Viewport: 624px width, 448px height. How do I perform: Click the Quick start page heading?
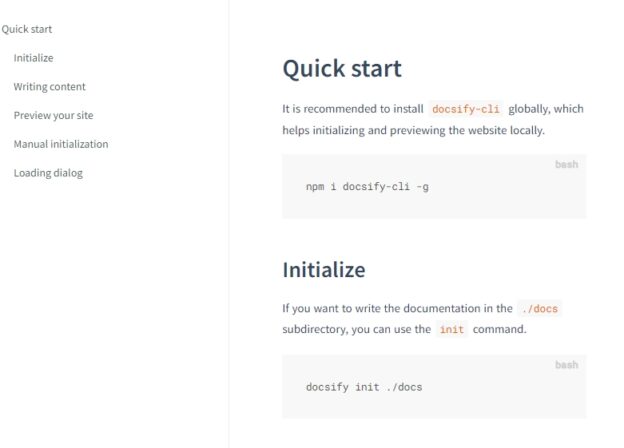click(342, 68)
